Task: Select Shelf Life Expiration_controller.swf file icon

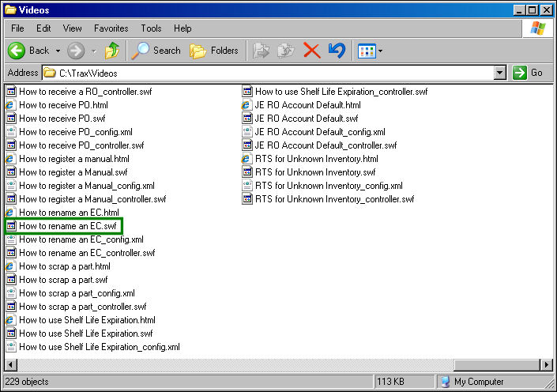Action: [247, 92]
